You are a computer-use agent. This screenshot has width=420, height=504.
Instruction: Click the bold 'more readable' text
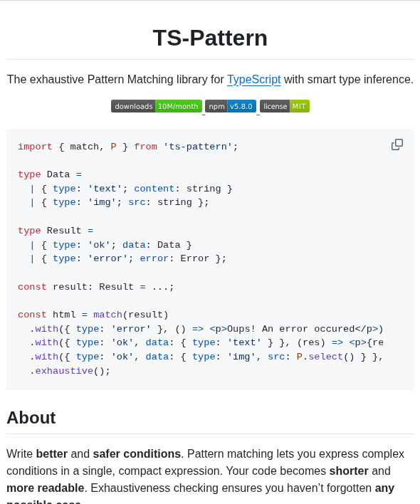(45, 488)
